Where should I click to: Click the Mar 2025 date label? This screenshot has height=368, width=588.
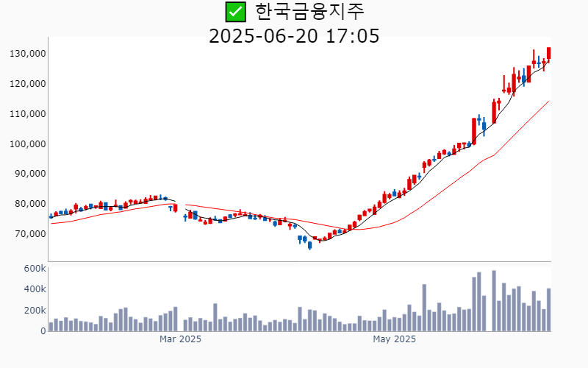coord(180,339)
